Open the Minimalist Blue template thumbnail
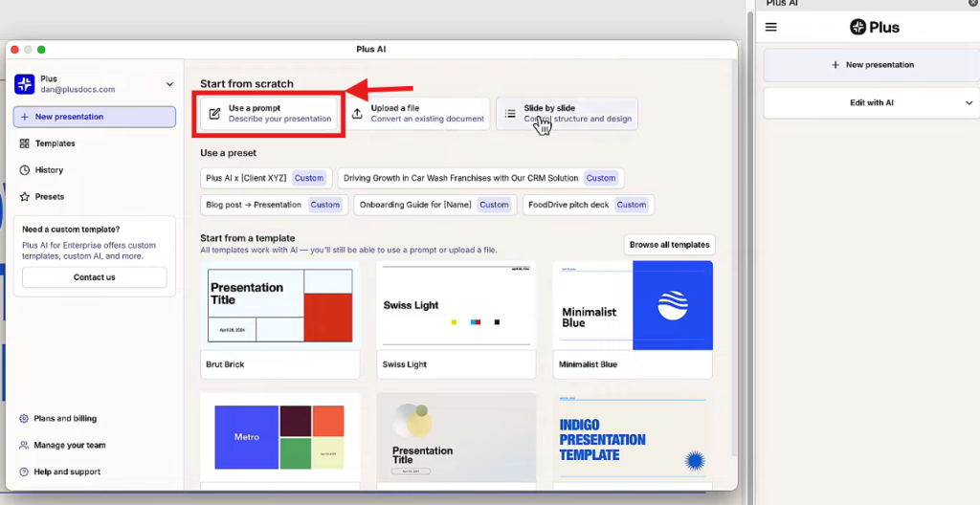Image resolution: width=980 pixels, height=505 pixels. pyautogui.click(x=633, y=306)
